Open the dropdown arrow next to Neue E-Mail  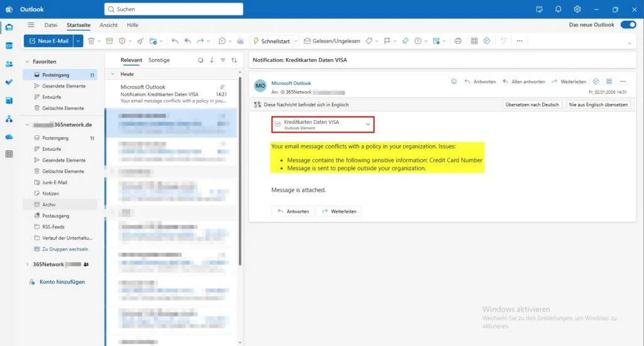click(x=78, y=41)
